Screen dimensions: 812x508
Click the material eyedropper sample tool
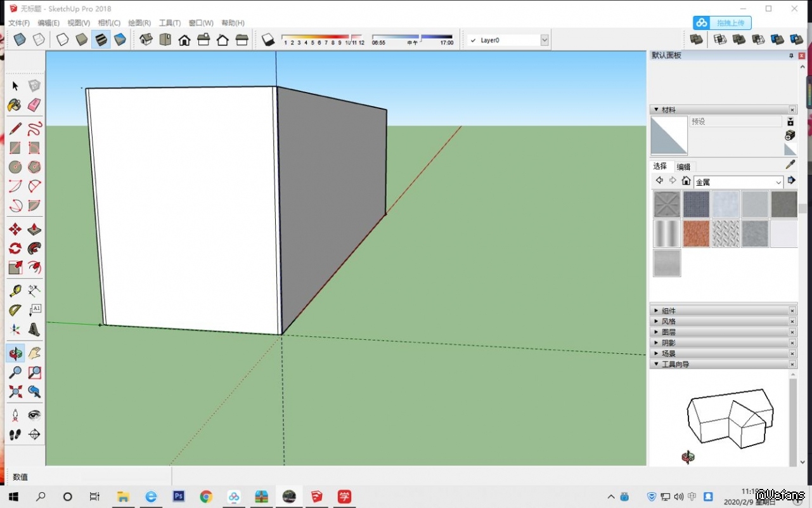pyautogui.click(x=790, y=164)
